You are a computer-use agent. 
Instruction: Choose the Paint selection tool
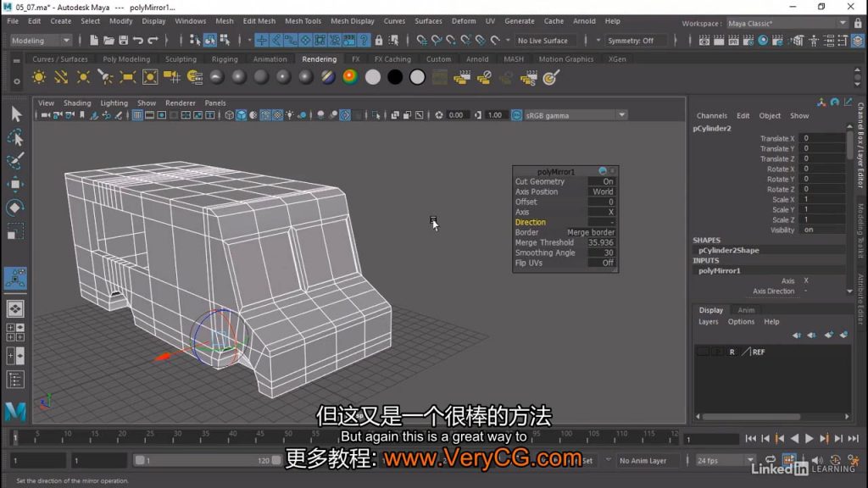click(x=15, y=160)
